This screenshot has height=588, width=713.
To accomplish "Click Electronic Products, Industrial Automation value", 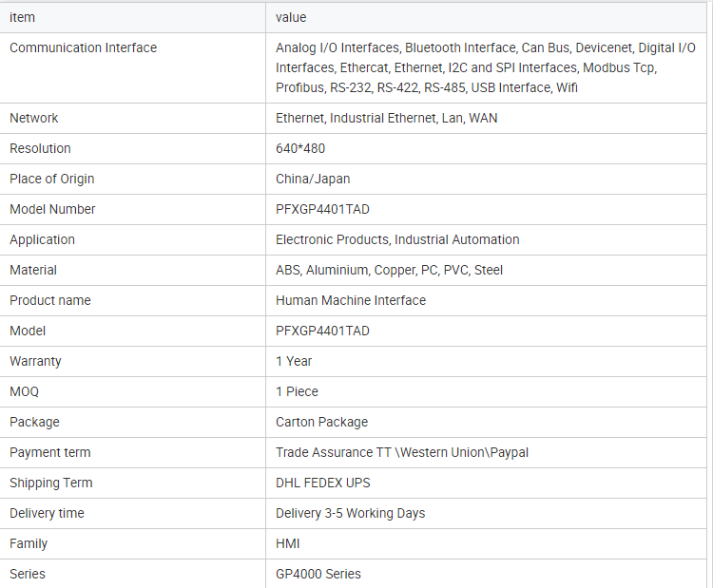I will coord(397,240).
